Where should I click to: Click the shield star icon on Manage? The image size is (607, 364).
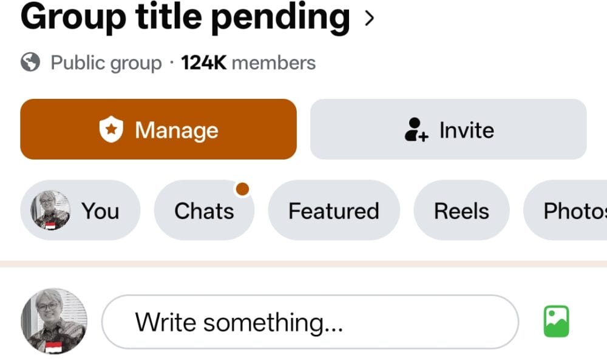[111, 129]
